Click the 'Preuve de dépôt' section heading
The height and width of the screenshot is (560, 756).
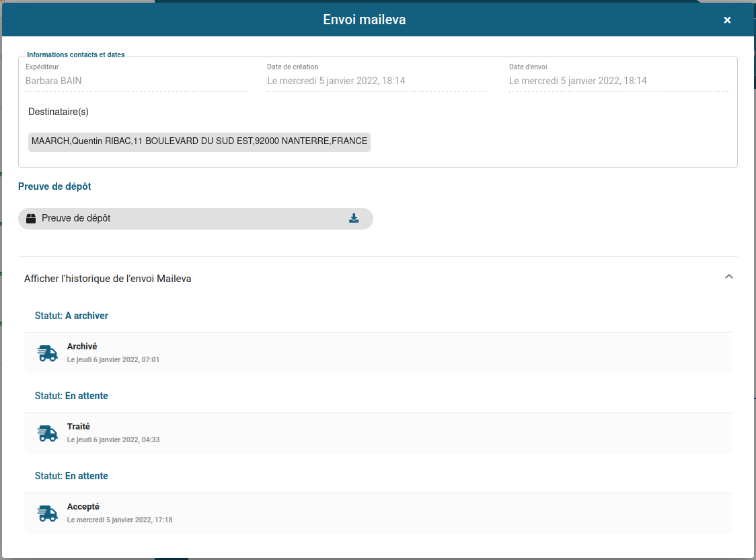tap(54, 186)
